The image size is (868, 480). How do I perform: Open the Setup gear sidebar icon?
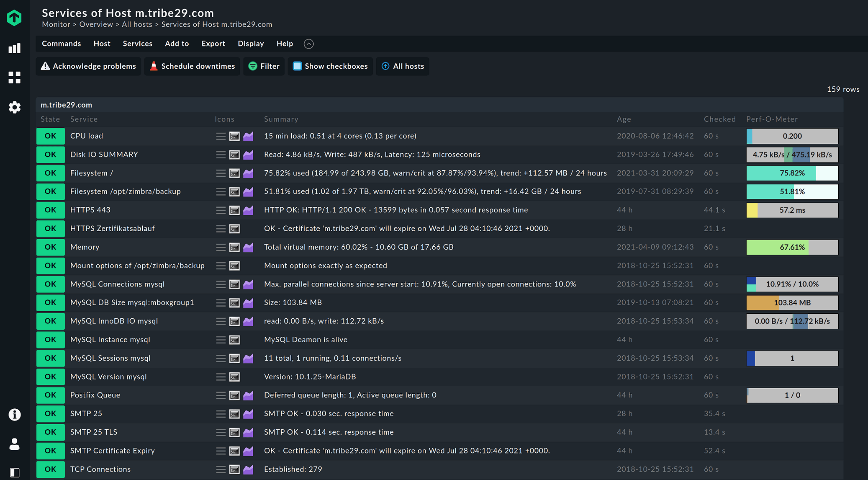(14, 107)
